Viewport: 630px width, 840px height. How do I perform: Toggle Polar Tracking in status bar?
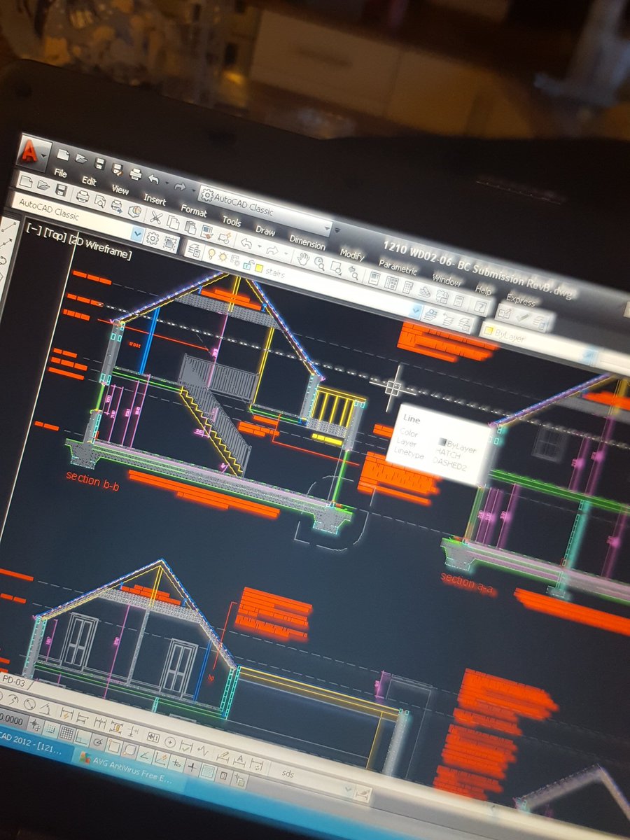click(x=99, y=741)
